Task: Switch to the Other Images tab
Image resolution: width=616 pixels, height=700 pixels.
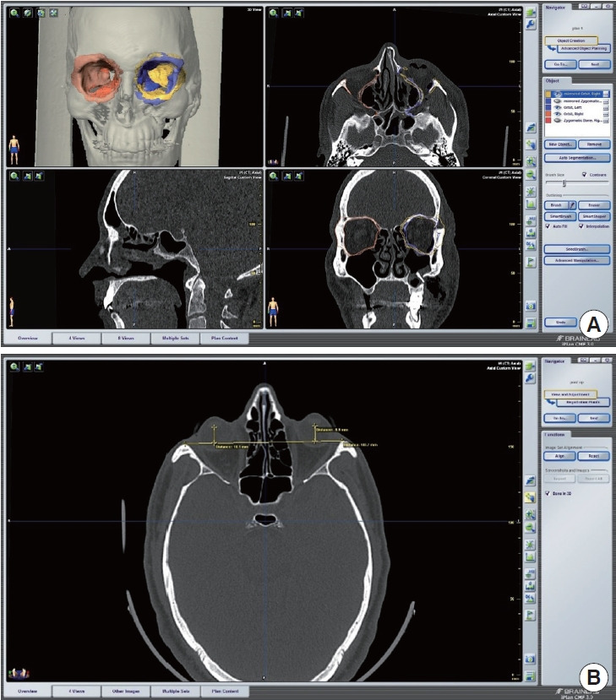Action: point(125,691)
